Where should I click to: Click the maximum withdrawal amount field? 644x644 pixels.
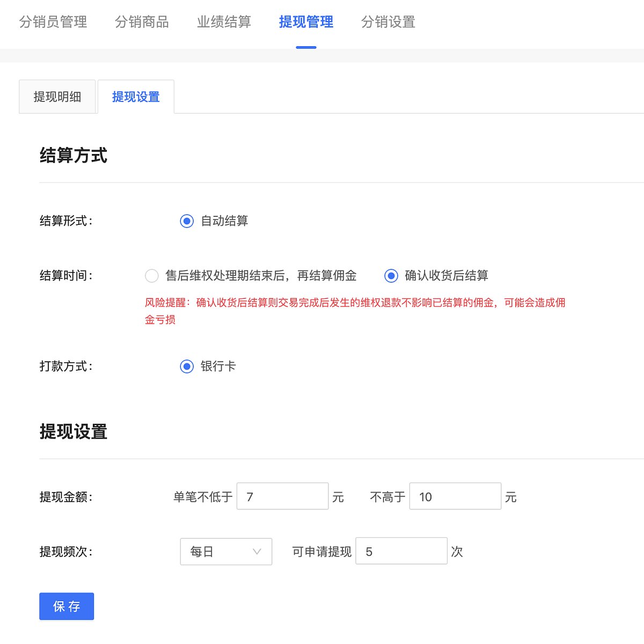[x=455, y=496]
